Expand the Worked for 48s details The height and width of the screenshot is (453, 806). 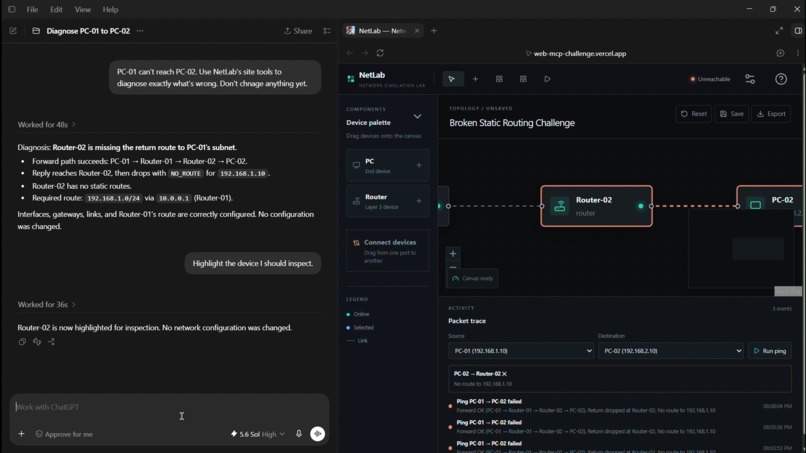46,124
